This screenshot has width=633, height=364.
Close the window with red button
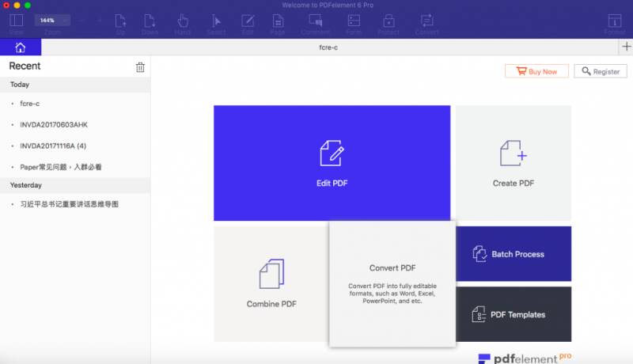6,6
